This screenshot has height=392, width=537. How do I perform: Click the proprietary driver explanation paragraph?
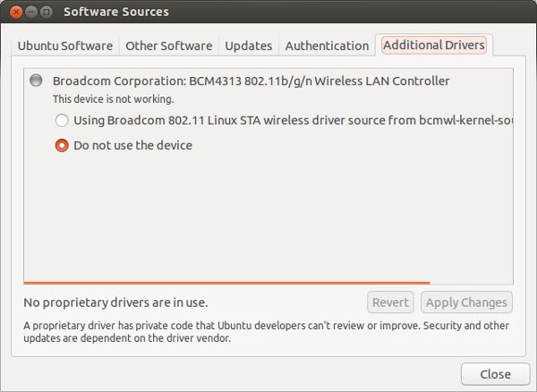click(x=266, y=332)
